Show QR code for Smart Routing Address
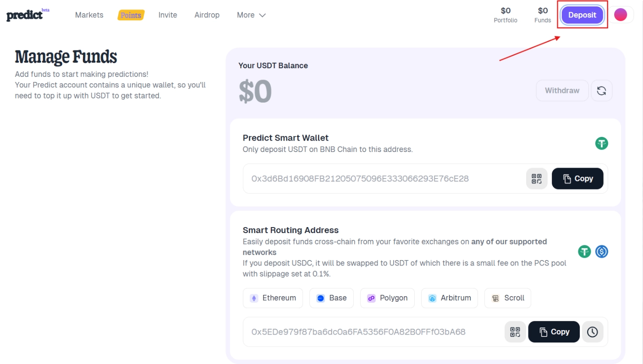 point(515,332)
